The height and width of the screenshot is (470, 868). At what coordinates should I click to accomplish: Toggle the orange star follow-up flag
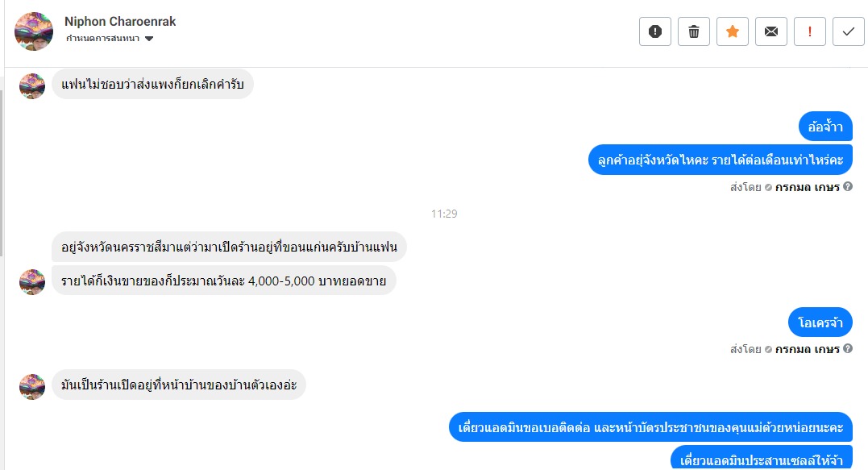pos(733,31)
